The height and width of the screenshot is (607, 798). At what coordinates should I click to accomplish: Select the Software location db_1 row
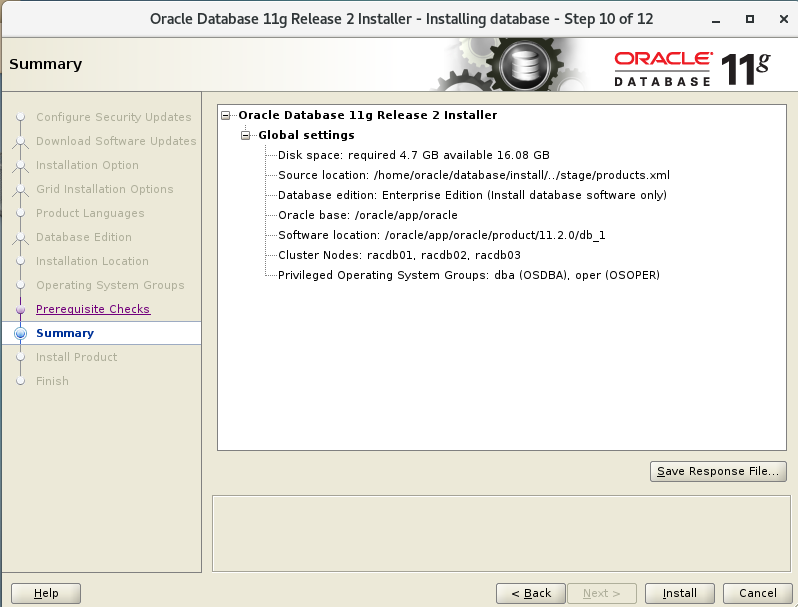tap(441, 235)
